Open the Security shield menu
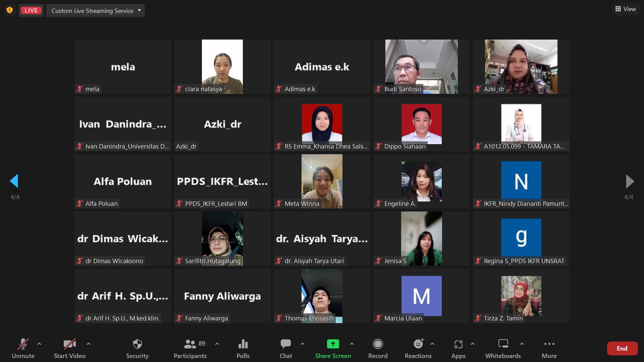Image resolution: width=644 pixels, height=362 pixels. pos(137,349)
